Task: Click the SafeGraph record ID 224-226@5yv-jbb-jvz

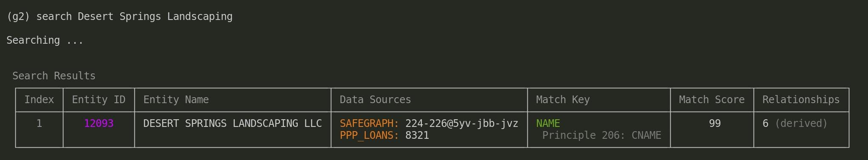Action: 462,124
